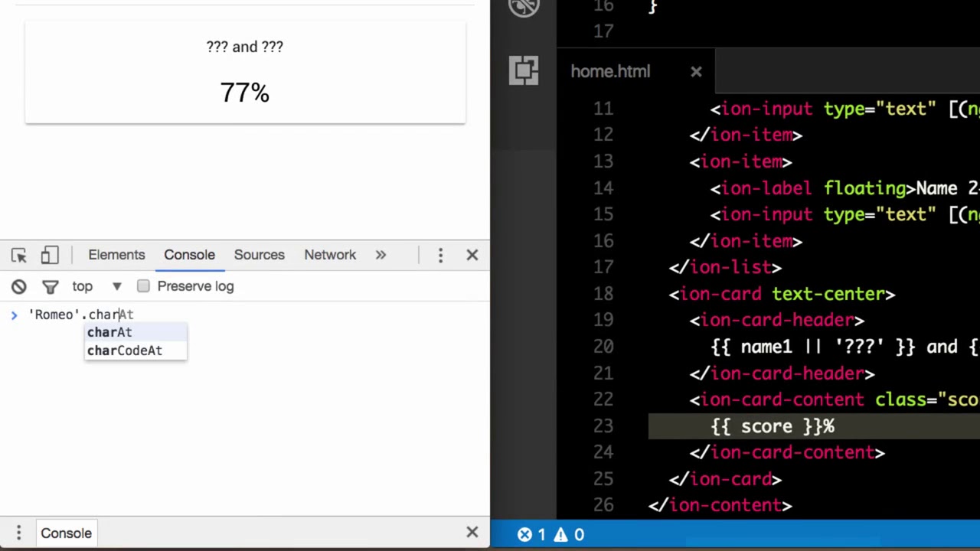Show more DevTools tabs chevron

[381, 255]
